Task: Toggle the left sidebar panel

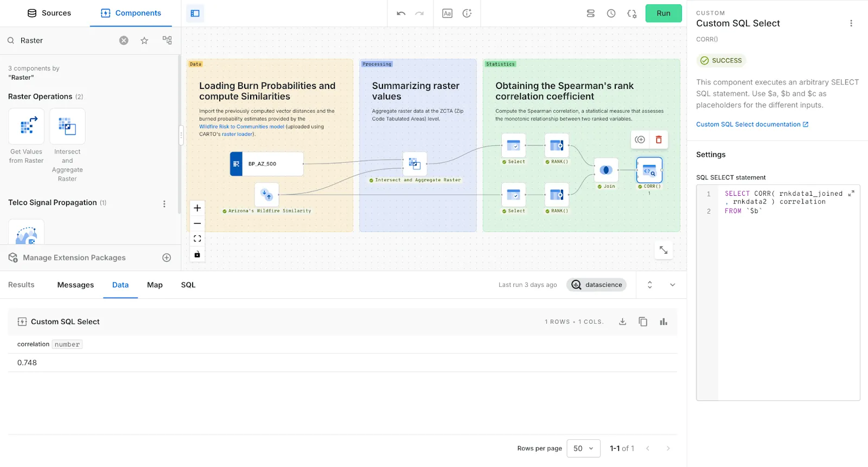Action: pos(195,14)
